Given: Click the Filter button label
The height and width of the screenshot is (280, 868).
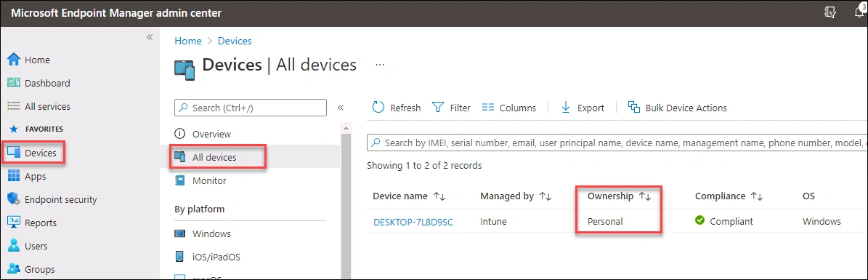Looking at the screenshot, I should [x=460, y=108].
